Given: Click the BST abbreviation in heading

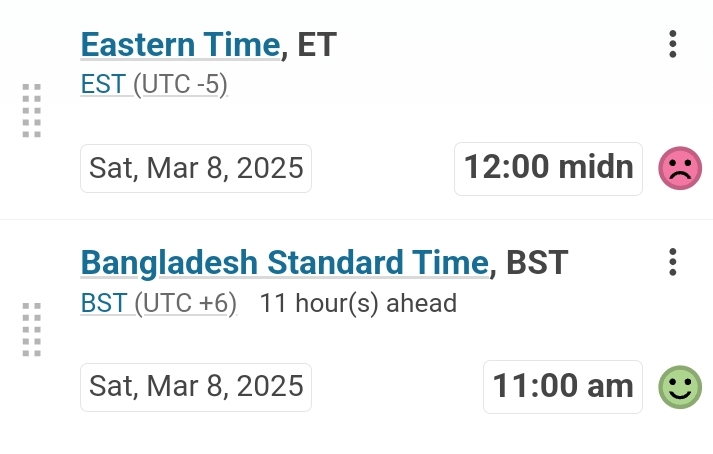Looking at the screenshot, I should point(537,262).
